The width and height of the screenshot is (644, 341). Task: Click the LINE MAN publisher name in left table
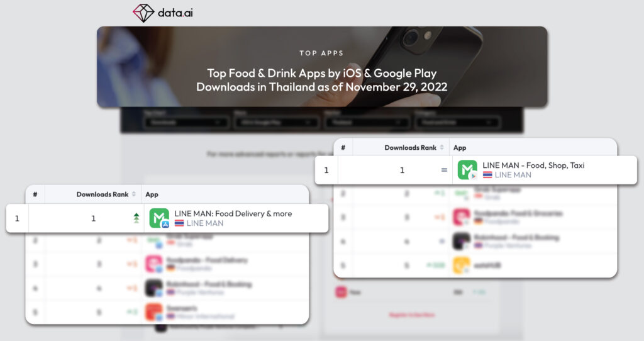tap(205, 223)
